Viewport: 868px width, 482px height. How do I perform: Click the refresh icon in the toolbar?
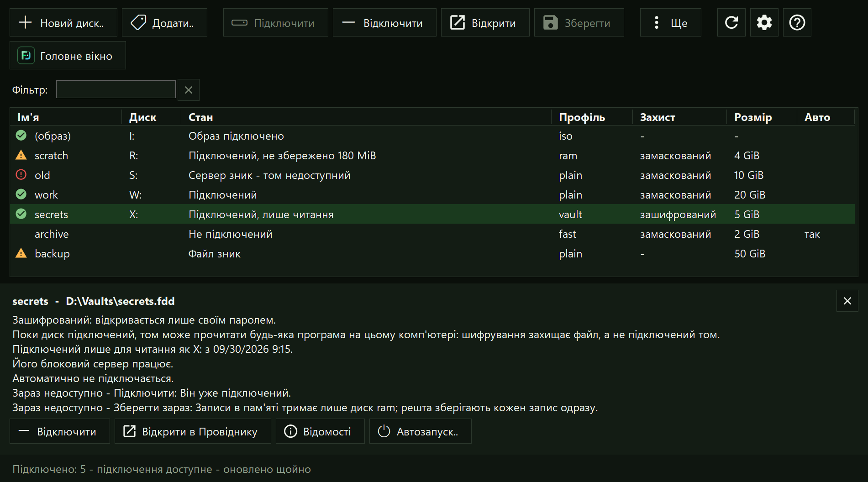tap(731, 22)
